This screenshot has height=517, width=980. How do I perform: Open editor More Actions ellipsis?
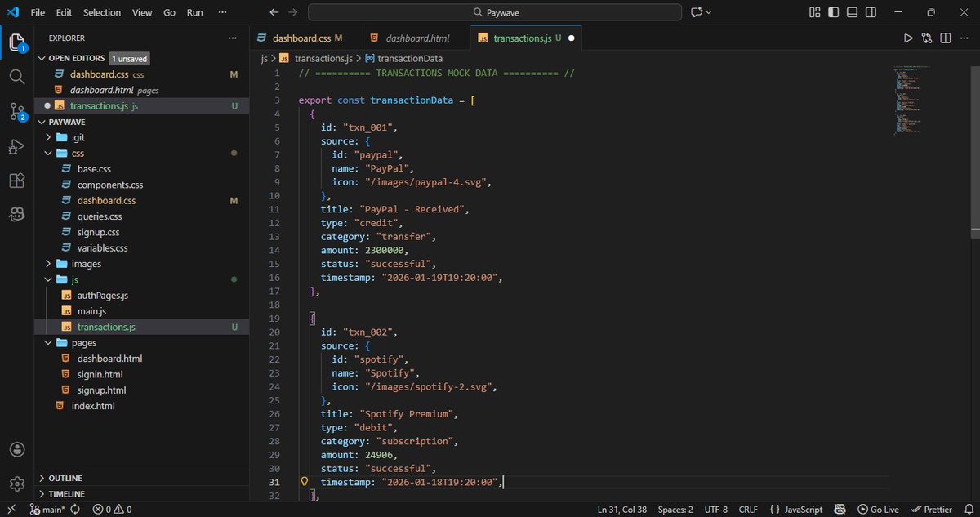pos(964,38)
